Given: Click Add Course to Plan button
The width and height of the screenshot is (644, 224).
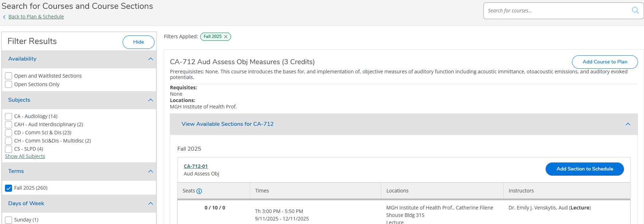Looking at the screenshot, I should tap(605, 62).
